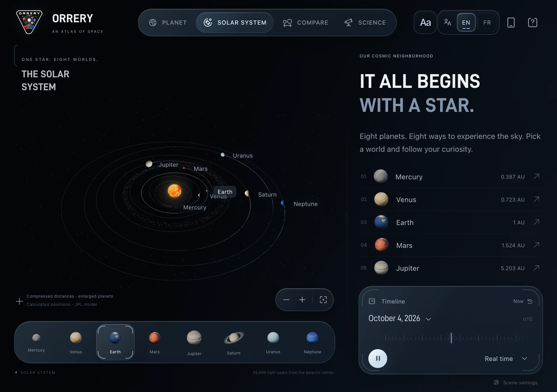Click the Timeline panel icon
The image size is (557, 392).
point(372,301)
